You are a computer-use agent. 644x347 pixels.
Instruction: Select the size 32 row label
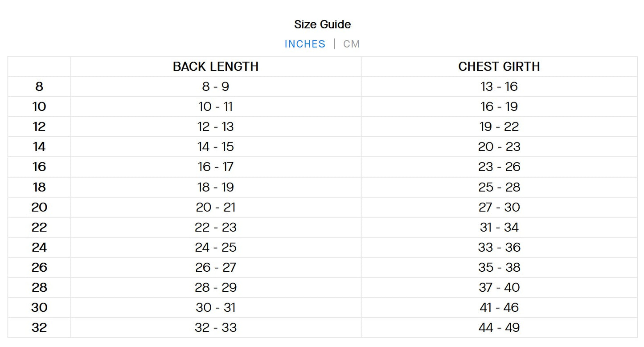click(x=39, y=328)
